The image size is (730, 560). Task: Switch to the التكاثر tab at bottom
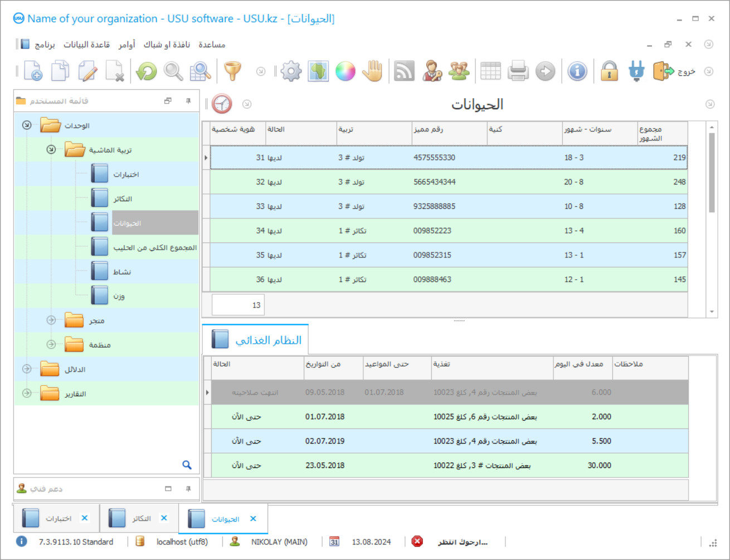[x=138, y=518]
